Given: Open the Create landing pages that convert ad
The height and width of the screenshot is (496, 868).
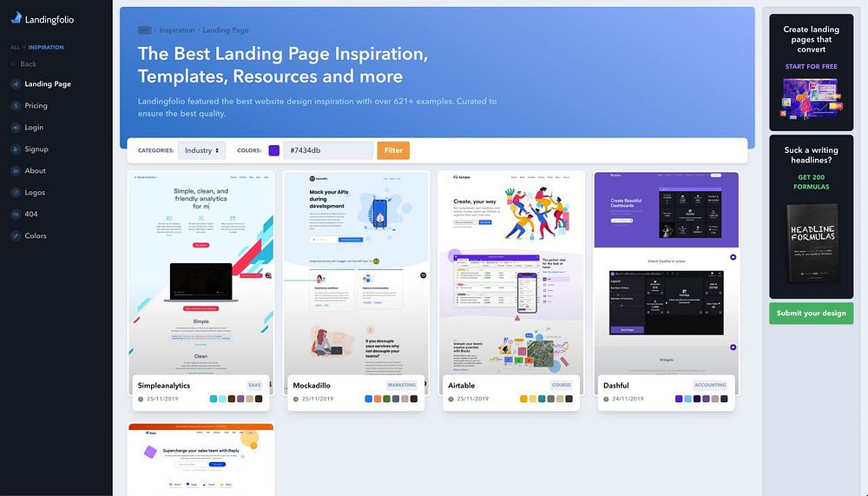Looking at the screenshot, I should 811,72.
